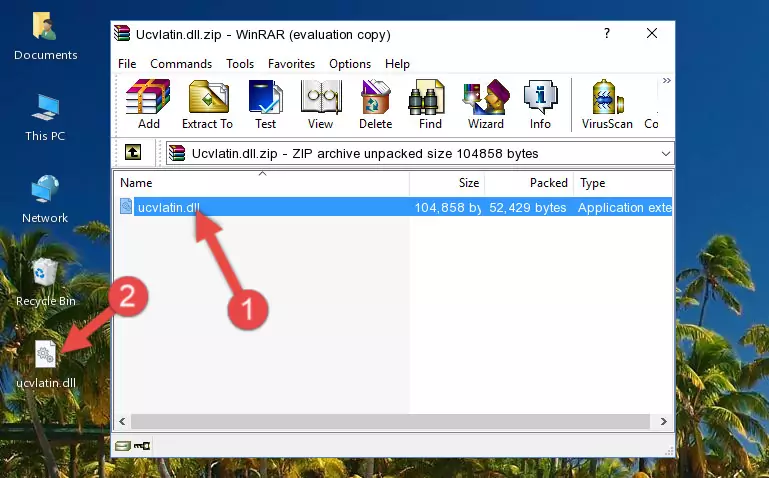Click the archive icon in address bar
The image size is (769, 478).
click(x=177, y=153)
